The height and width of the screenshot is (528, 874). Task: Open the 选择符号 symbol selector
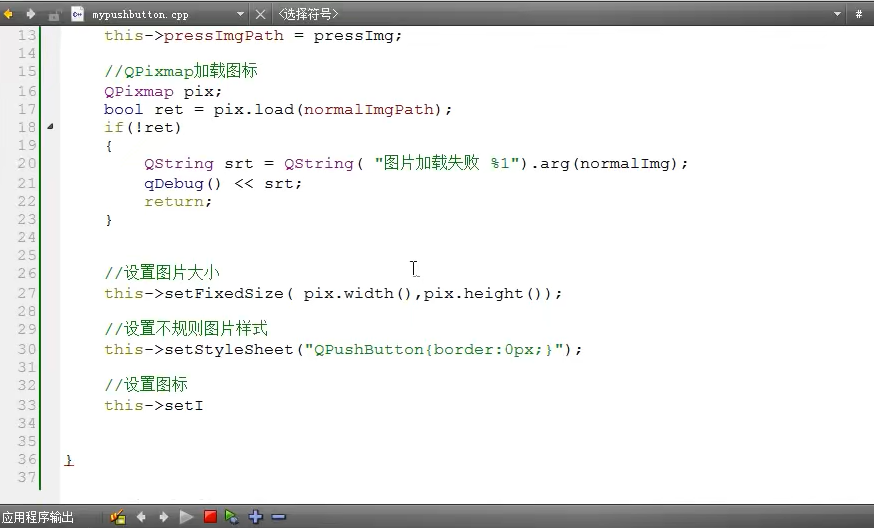tap(308, 14)
